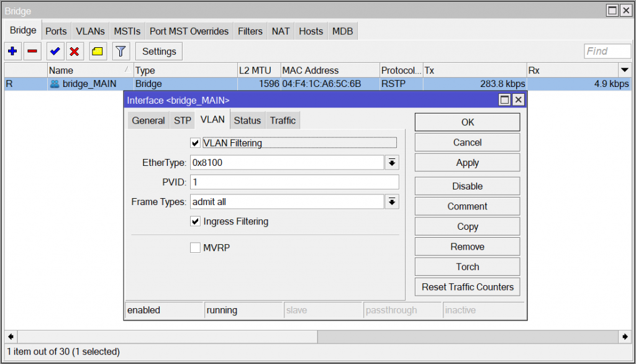Image resolution: width=636 pixels, height=364 pixels.
Task: Open the column selector arrow in the table header
Action: [625, 70]
